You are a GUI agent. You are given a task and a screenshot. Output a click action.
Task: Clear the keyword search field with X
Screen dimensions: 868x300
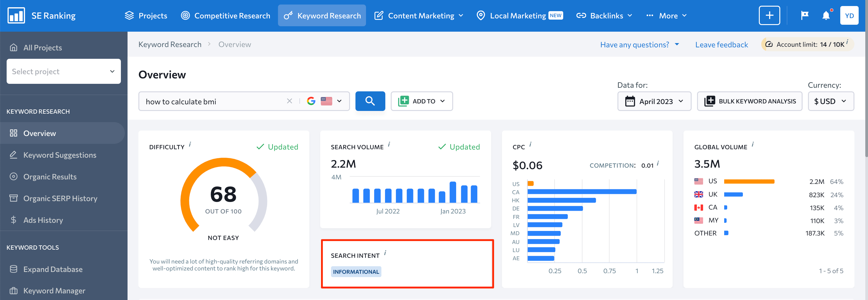tap(289, 101)
